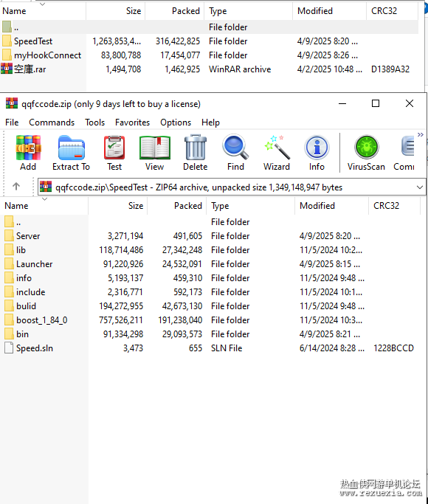Select the parent '..' folder in front window
The height and width of the screenshot is (504, 428).
pos(9,222)
